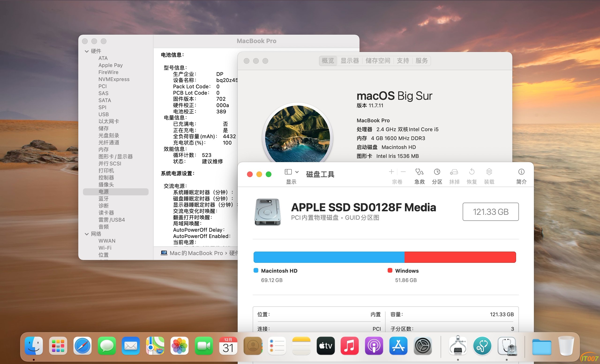The width and height of the screenshot is (600, 364).
Task: Click the First Aid (急救) stethoscope icon
Action: pyautogui.click(x=419, y=172)
